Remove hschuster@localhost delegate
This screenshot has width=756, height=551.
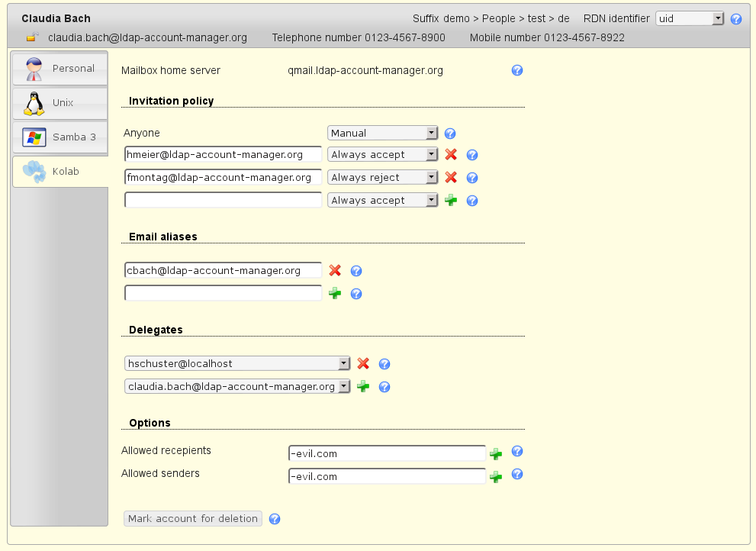tap(364, 363)
